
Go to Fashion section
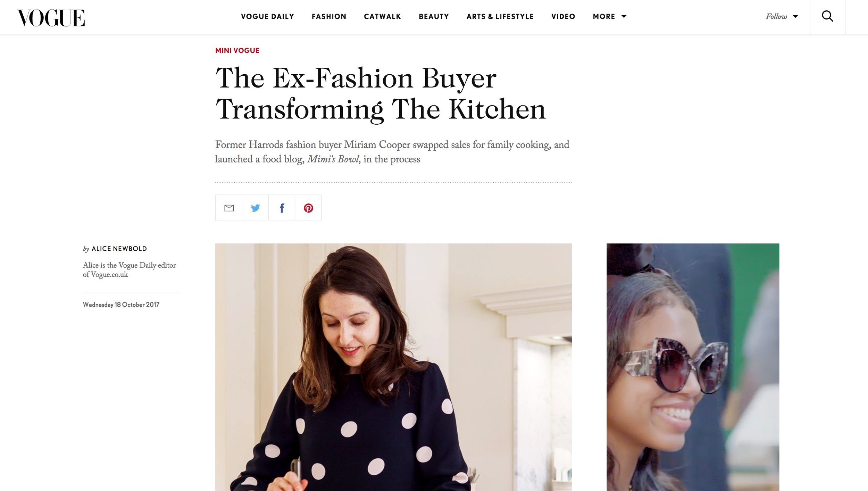tap(329, 17)
